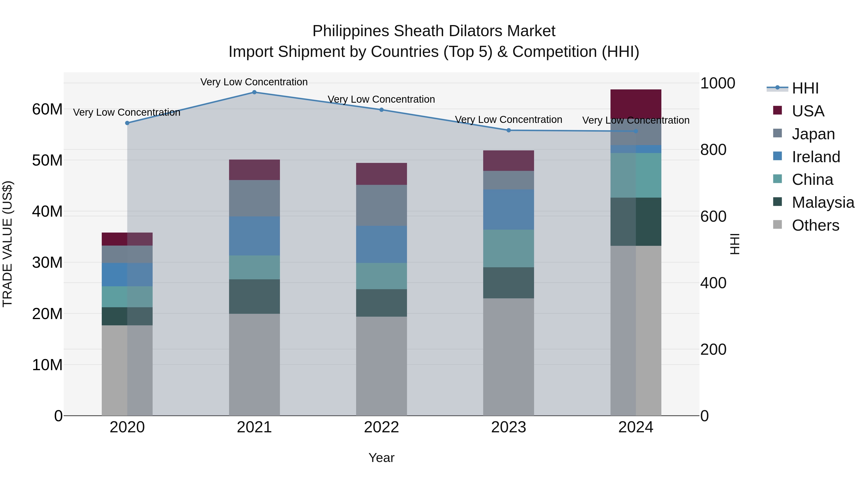The image size is (868, 488).
Task: Click the 2023 Very Low Concentration annotation
Action: tap(509, 120)
